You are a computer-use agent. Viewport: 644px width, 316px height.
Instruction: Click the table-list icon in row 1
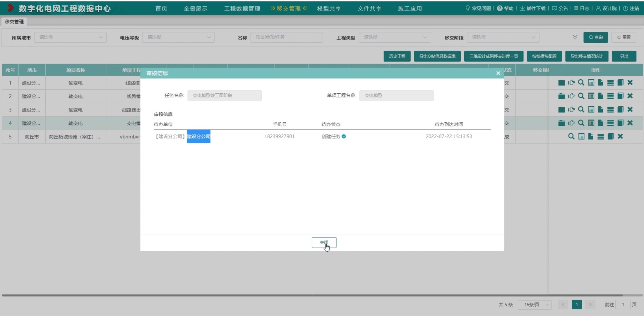point(591,83)
